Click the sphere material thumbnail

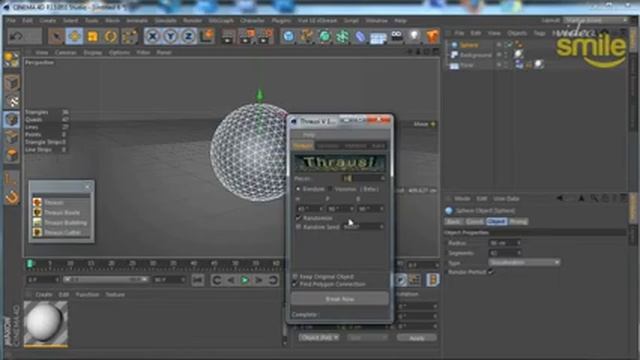pos(45,323)
